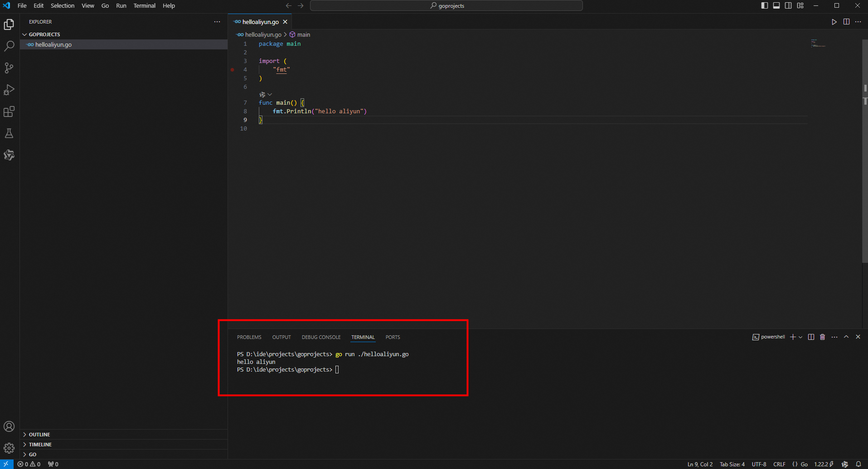Split the terminal panel
Viewport: 868px width, 469px height.
tap(811, 337)
